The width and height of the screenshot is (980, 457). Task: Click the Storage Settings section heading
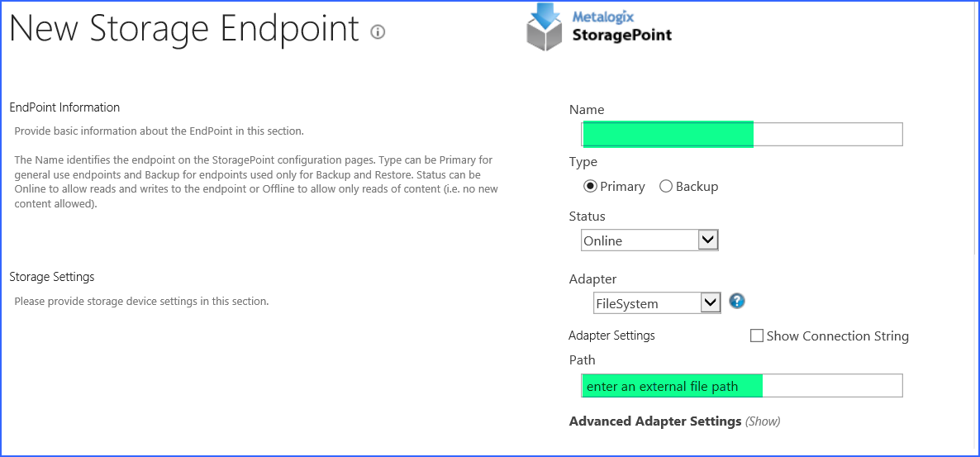pos(52,276)
